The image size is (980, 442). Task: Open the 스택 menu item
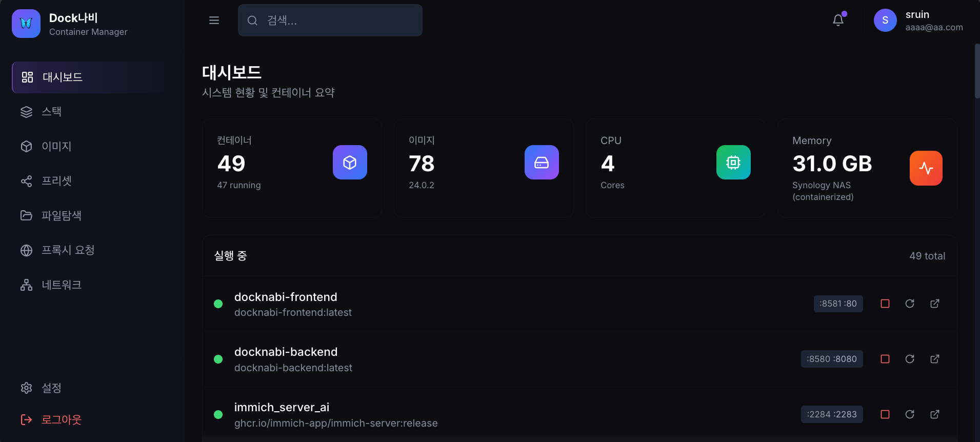[51, 112]
